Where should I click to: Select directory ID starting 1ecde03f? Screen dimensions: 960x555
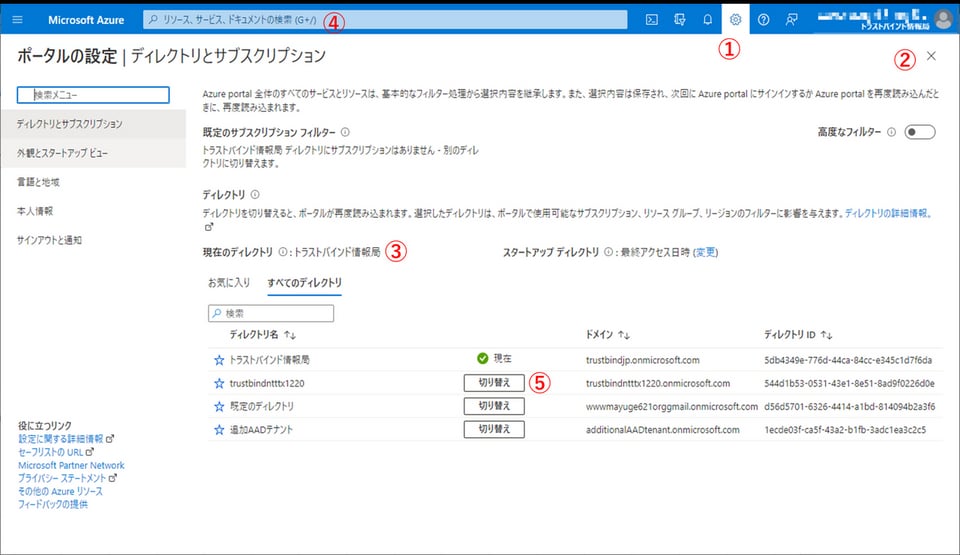point(845,430)
